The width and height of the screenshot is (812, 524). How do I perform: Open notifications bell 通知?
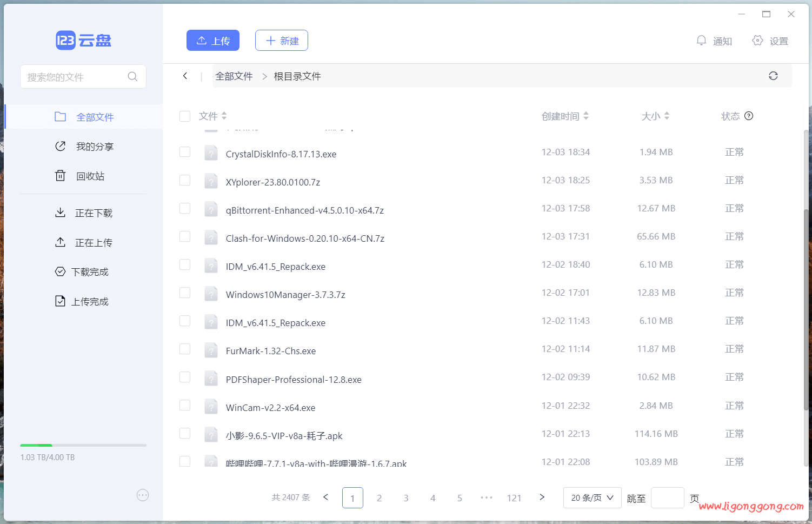pyautogui.click(x=714, y=41)
